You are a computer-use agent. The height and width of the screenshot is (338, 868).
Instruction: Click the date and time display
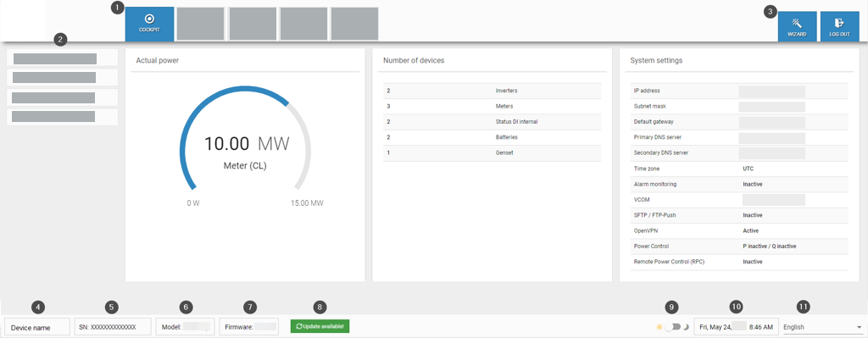point(737,327)
